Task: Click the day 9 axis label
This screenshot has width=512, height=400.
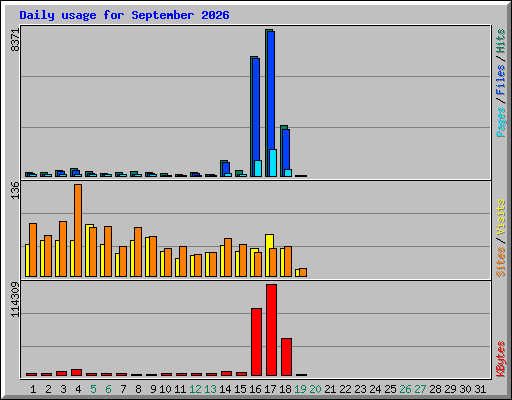Action: click(x=153, y=389)
